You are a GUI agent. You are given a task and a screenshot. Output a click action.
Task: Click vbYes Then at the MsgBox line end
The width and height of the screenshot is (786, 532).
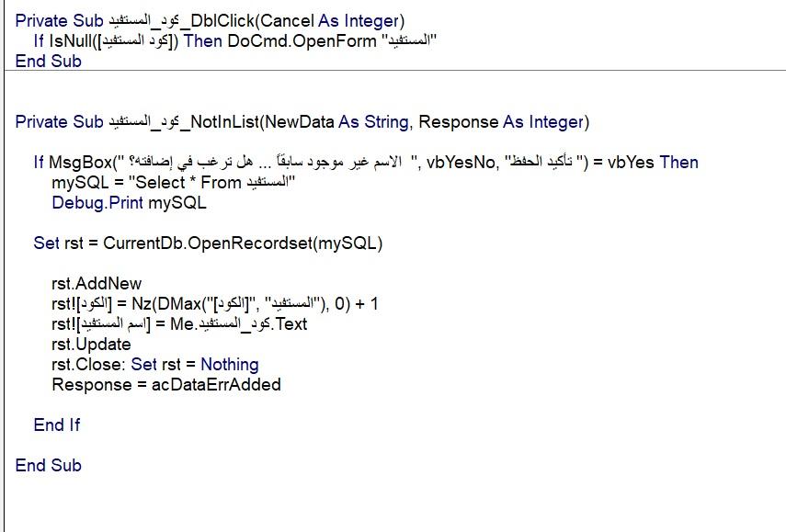coord(653,163)
